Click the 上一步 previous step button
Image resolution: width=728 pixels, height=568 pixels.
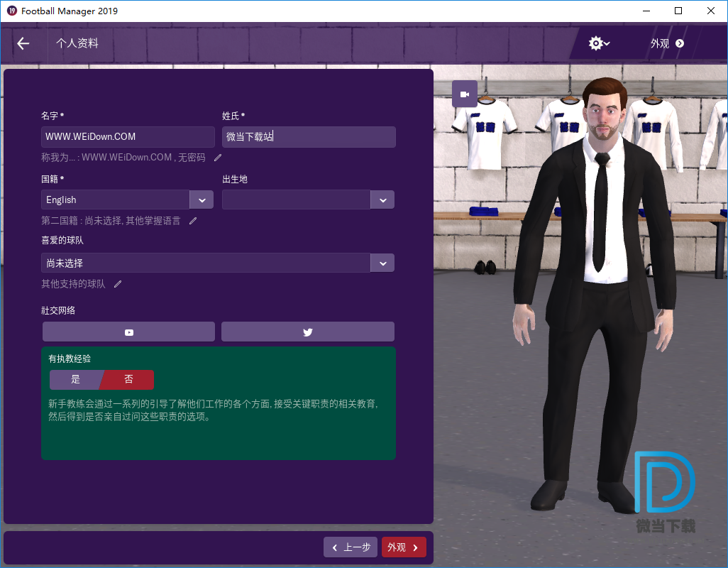tap(351, 547)
